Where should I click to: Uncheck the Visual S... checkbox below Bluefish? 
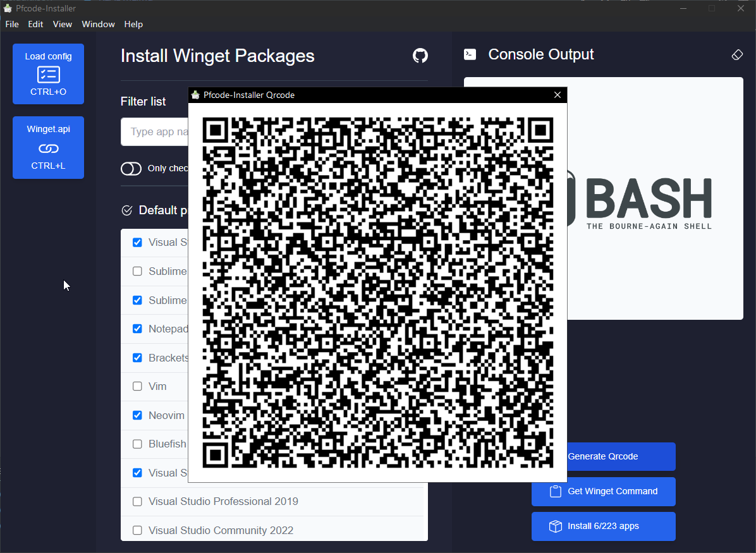[x=137, y=473]
